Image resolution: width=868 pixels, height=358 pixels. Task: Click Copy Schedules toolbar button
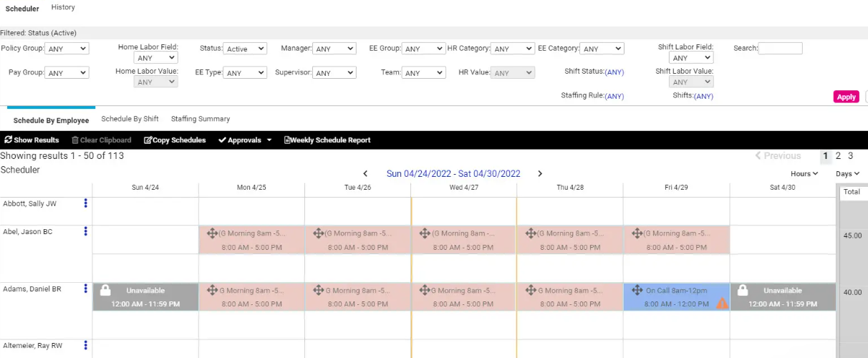click(175, 140)
